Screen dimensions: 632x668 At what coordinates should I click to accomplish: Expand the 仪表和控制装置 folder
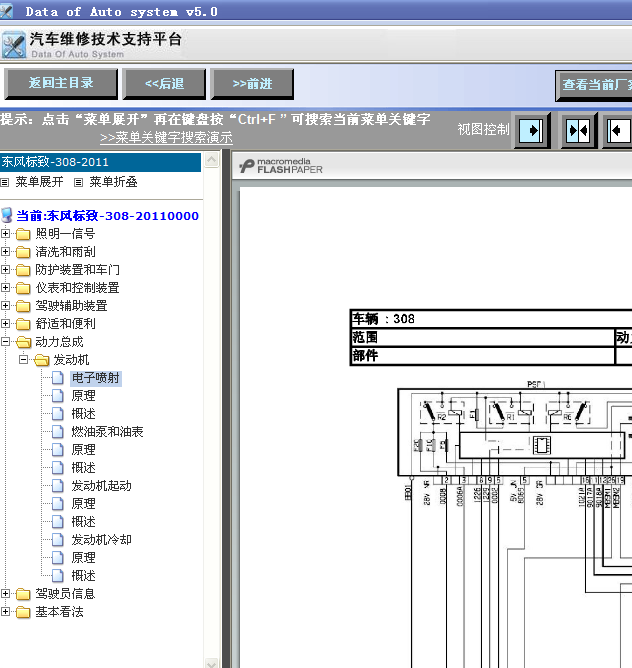(5, 288)
